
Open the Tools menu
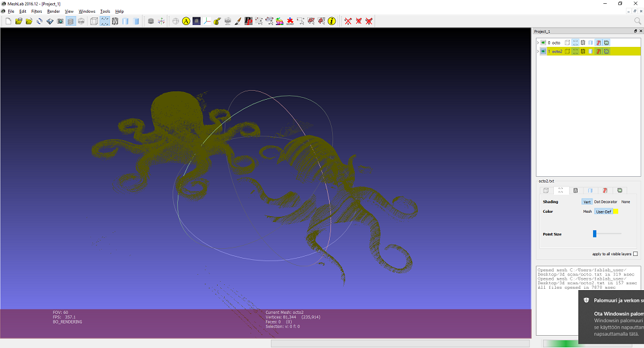tap(105, 12)
